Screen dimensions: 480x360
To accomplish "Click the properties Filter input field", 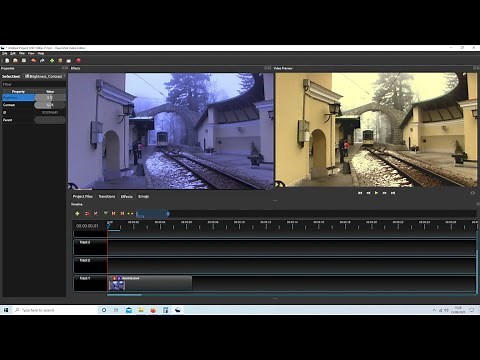I will click(x=34, y=84).
